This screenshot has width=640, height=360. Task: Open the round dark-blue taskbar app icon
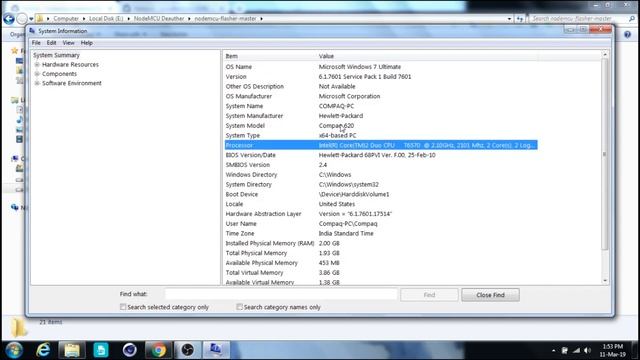tap(130, 350)
